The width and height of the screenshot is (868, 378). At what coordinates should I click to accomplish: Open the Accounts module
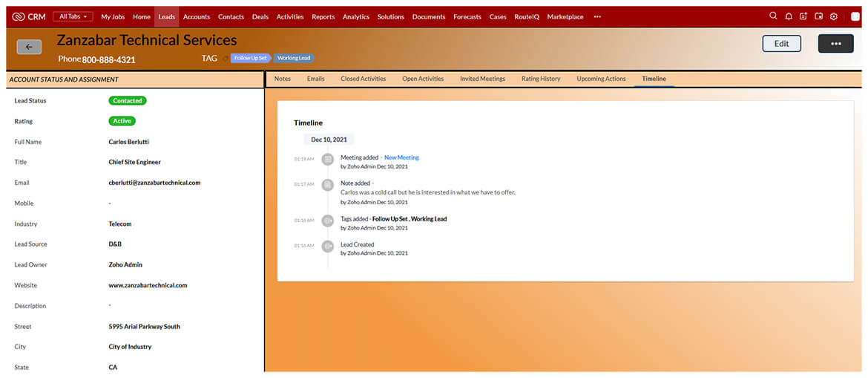pyautogui.click(x=197, y=16)
